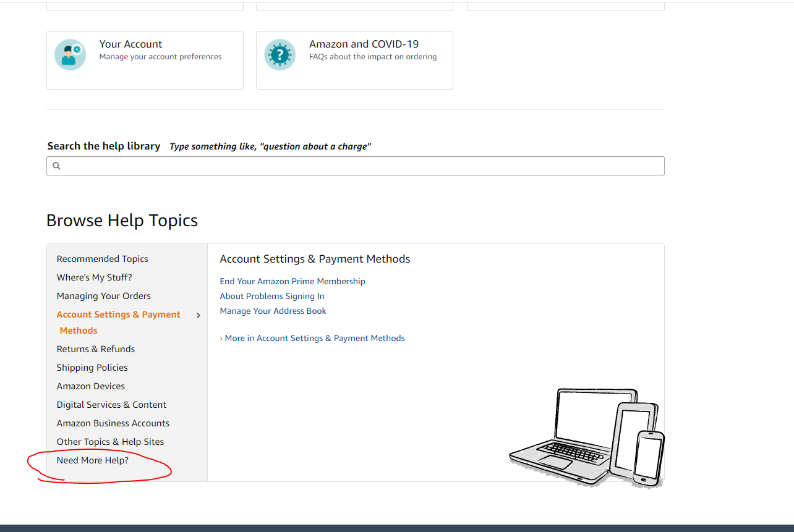Open the Need More Help? topic

(x=93, y=460)
